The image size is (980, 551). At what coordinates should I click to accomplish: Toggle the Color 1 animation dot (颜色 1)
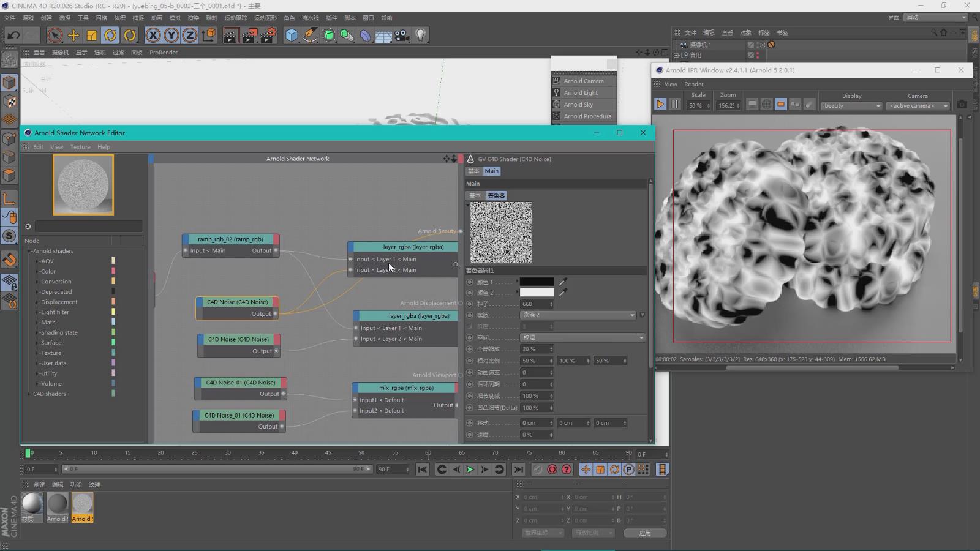(470, 282)
